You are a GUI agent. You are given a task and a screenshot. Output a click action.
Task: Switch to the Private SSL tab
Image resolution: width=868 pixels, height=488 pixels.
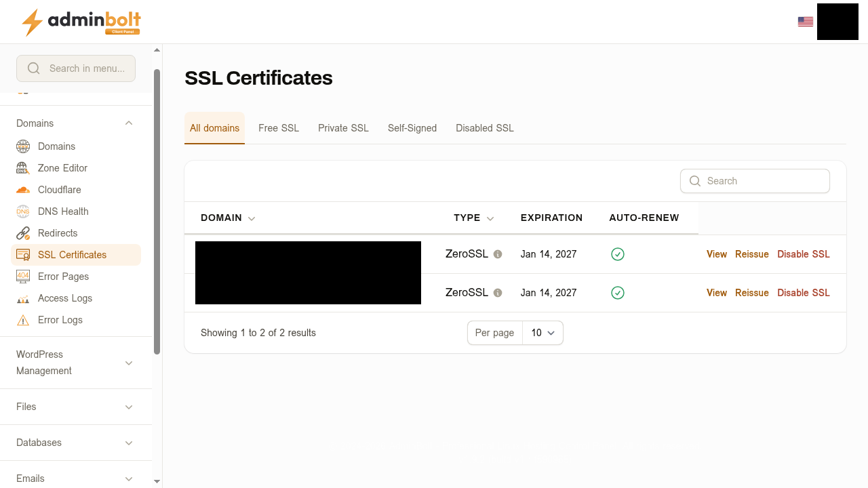(343, 128)
